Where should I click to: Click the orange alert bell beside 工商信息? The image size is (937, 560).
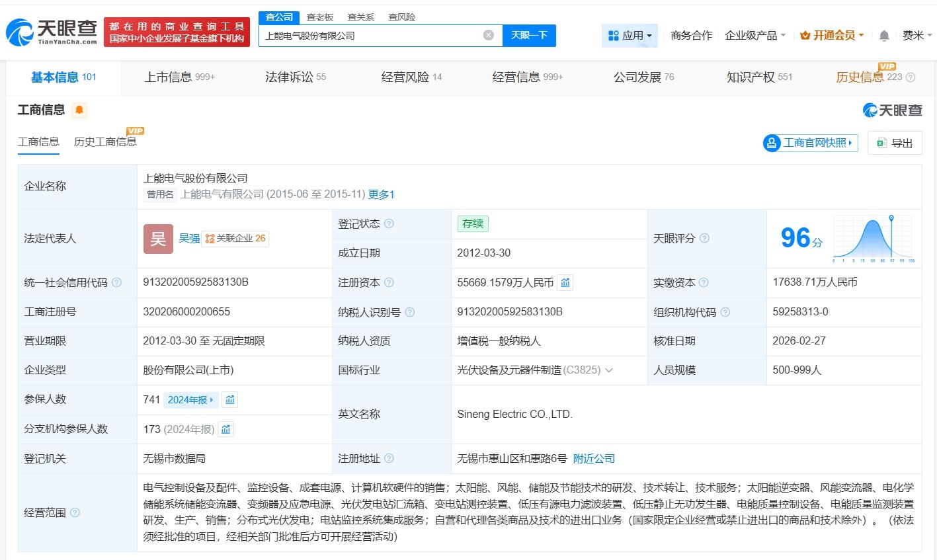click(79, 110)
